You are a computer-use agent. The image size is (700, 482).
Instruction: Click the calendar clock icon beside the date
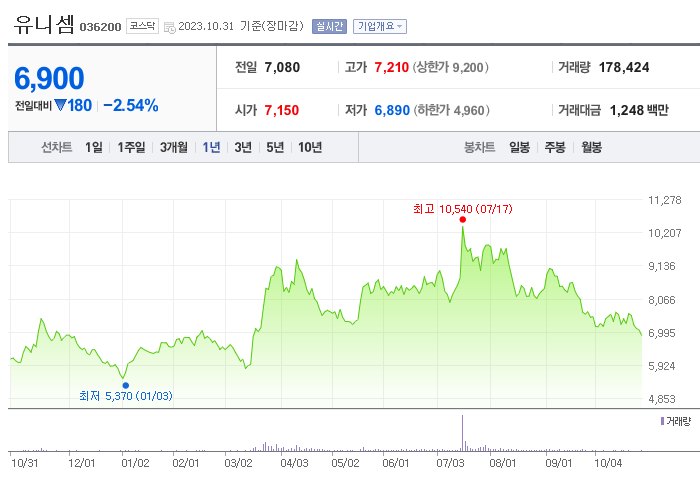click(170, 28)
